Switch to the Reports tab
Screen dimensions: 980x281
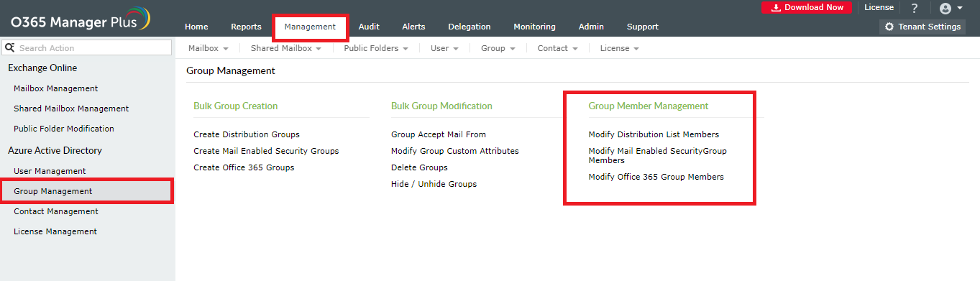246,27
